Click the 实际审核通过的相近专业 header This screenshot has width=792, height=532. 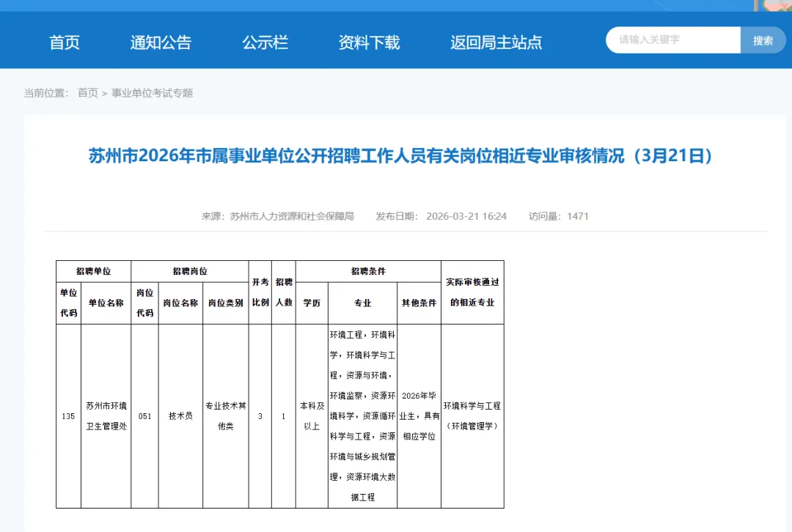pos(472,292)
